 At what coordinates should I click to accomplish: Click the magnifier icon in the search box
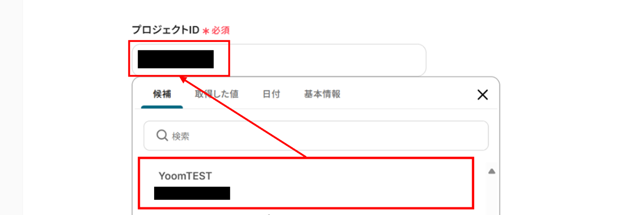pos(162,135)
